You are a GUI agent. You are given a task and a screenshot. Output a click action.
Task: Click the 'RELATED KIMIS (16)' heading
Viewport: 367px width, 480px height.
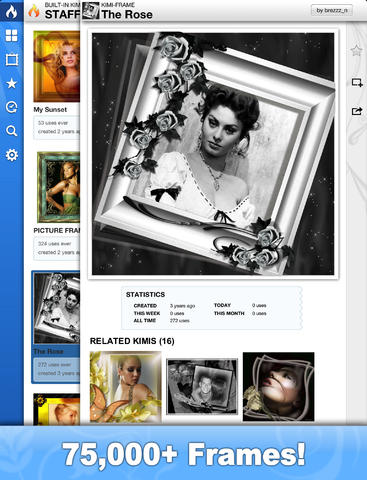[x=132, y=341]
